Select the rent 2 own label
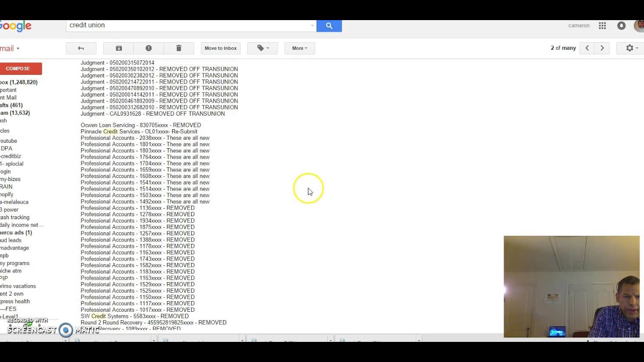644x362 pixels. pyautogui.click(x=12, y=294)
